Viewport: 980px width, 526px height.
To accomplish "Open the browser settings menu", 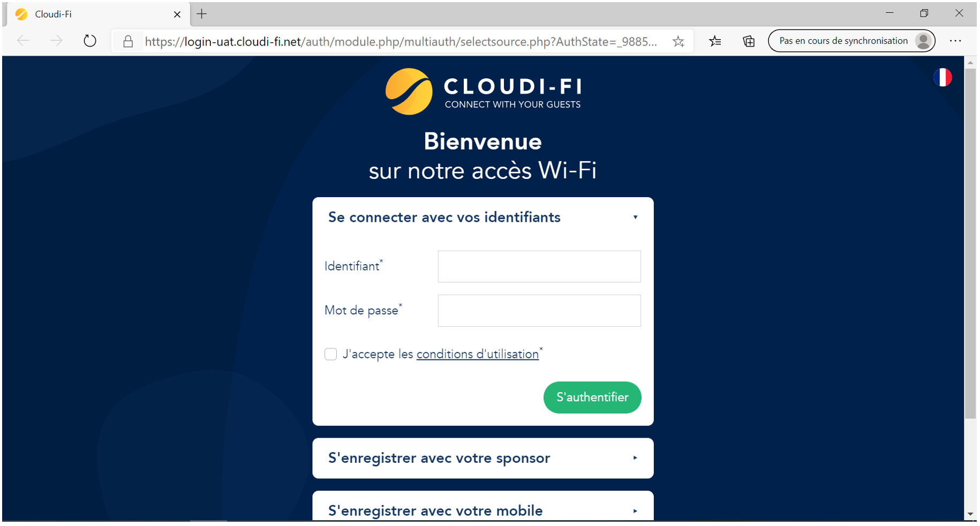I will [x=955, y=41].
